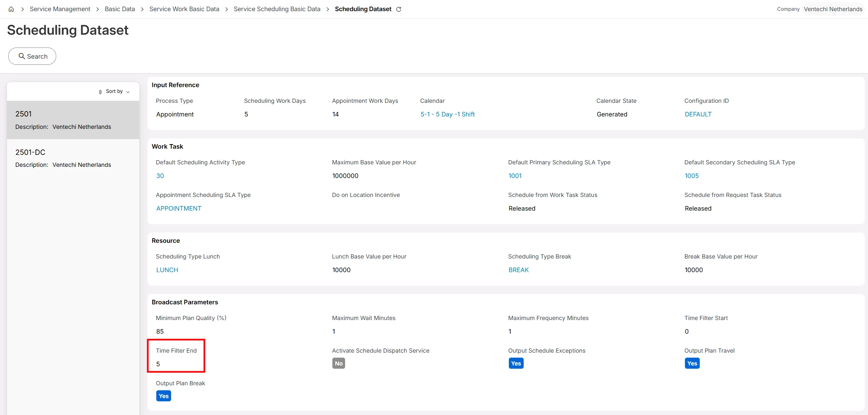Select the 2501-DC dataset record

(x=73, y=158)
